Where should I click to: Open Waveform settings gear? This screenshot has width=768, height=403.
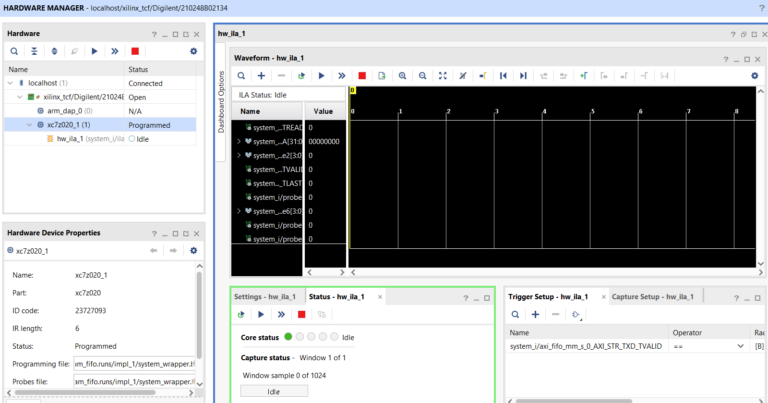click(x=754, y=76)
